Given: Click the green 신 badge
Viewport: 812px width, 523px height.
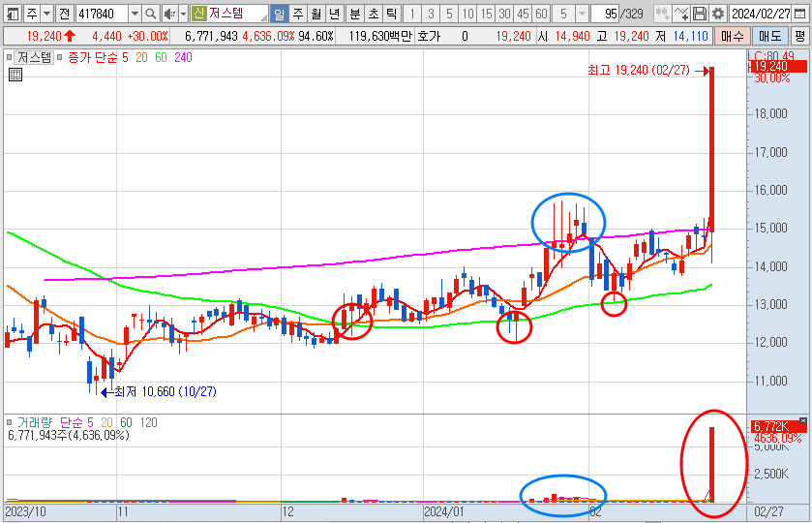Looking at the screenshot, I should tap(198, 14).
